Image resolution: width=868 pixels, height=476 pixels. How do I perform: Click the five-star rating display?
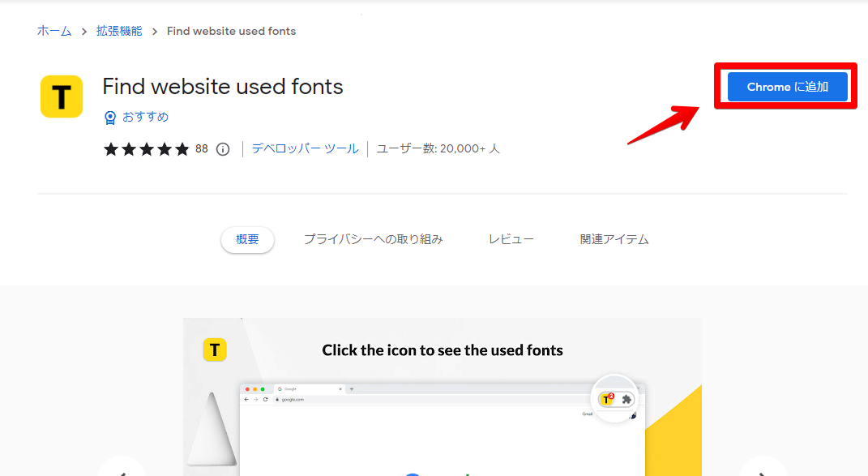pos(147,149)
